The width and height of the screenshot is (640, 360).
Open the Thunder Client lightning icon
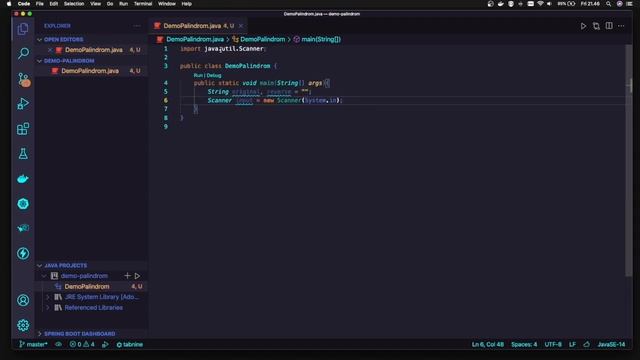pos(23,253)
